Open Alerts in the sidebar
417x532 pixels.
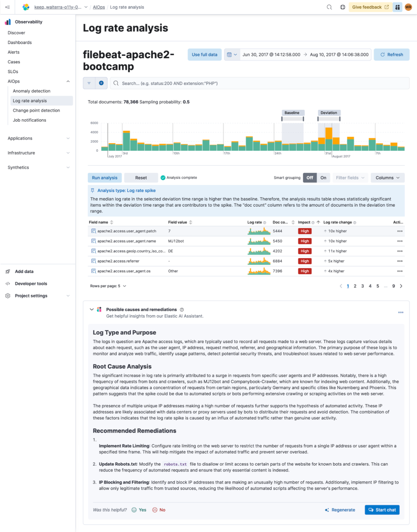pos(14,52)
